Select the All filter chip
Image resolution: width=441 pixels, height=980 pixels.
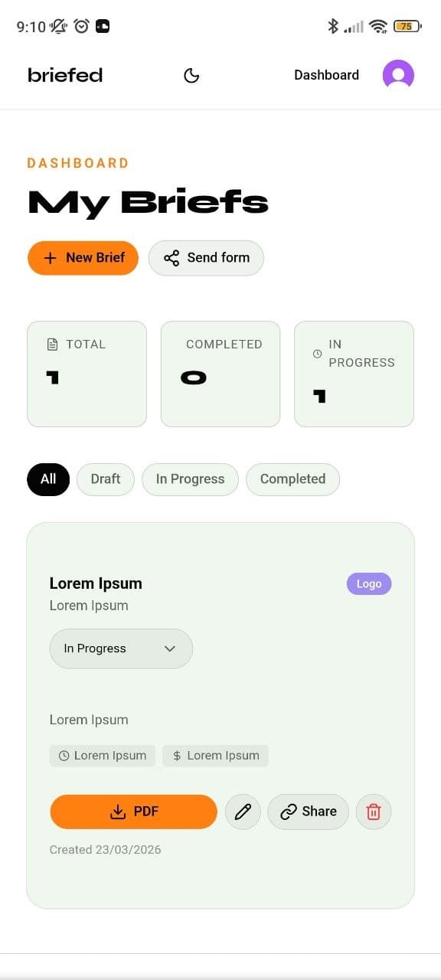pyautogui.click(x=47, y=479)
